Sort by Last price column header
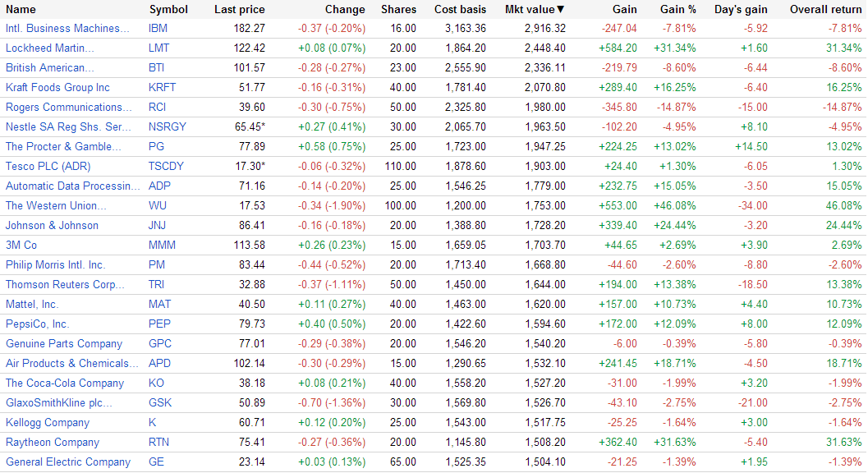The width and height of the screenshot is (868, 473). 240,9
